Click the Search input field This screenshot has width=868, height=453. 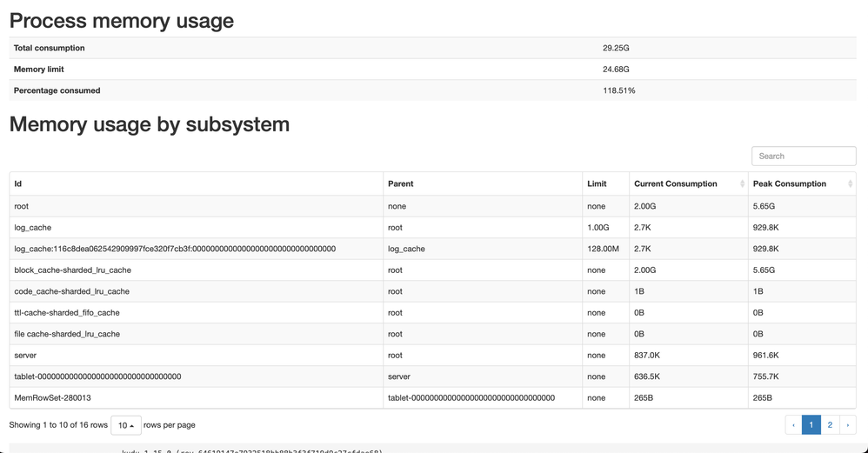[x=804, y=157]
